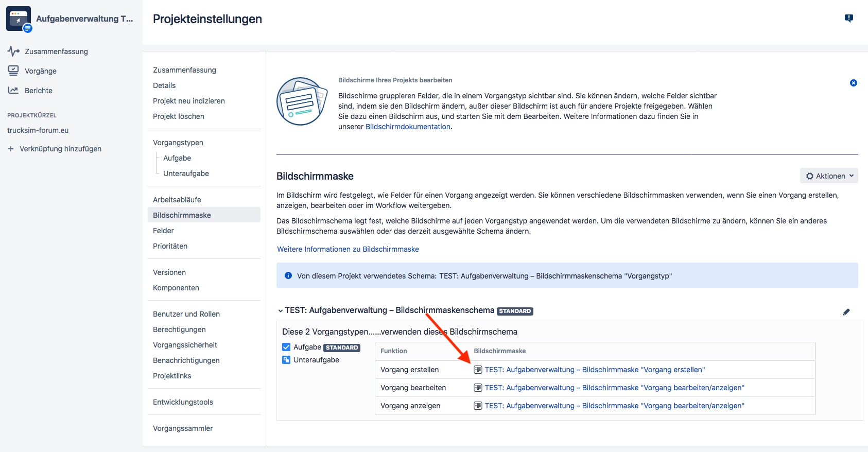Click the Vorgänge icon in sidebar
868x452 pixels.
pos(13,71)
